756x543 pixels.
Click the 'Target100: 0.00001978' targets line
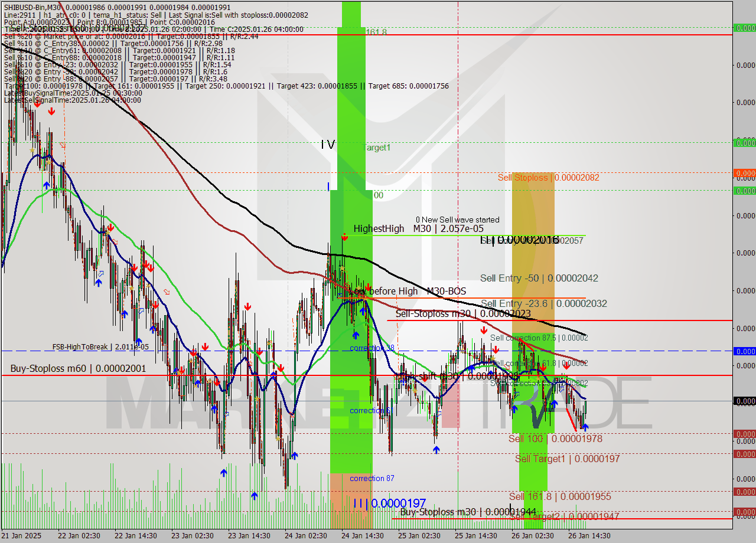tap(226, 86)
